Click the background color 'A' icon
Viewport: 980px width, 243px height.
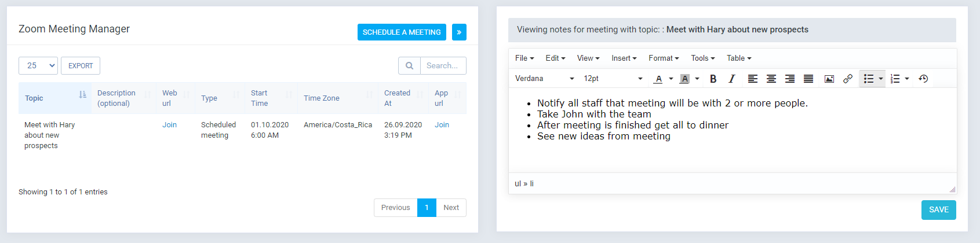[x=684, y=79]
